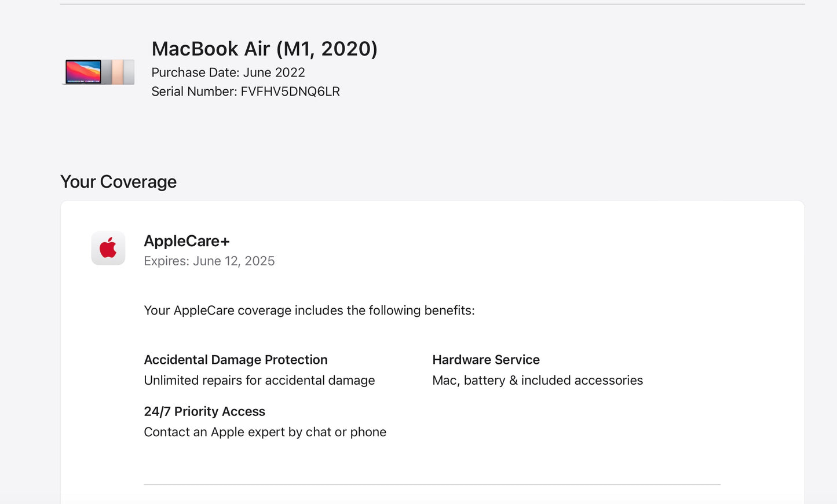Select the Accidental Damage Protection heading
This screenshot has height=504, width=837.
point(235,360)
